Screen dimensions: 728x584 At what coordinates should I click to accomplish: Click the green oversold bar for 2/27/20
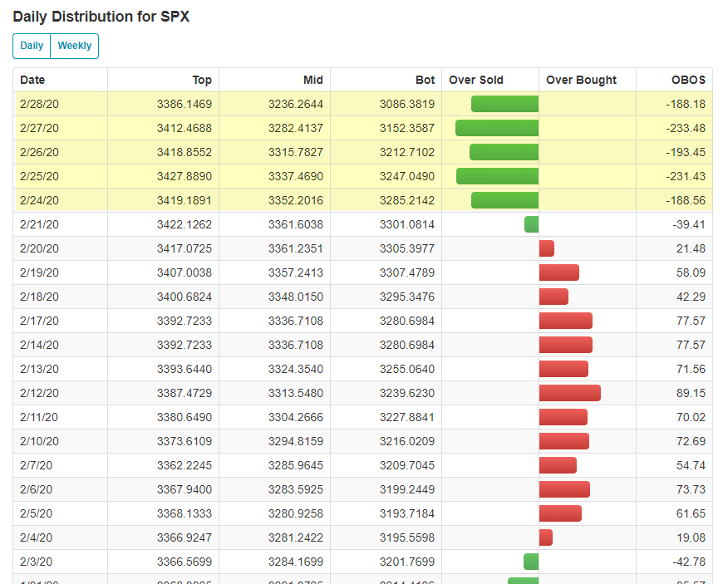point(497,128)
